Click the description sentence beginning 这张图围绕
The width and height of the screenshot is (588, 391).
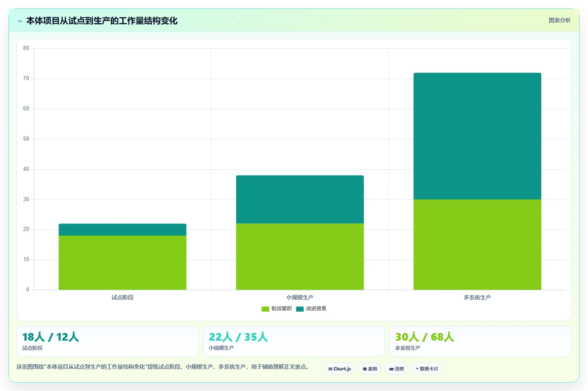tap(163, 367)
